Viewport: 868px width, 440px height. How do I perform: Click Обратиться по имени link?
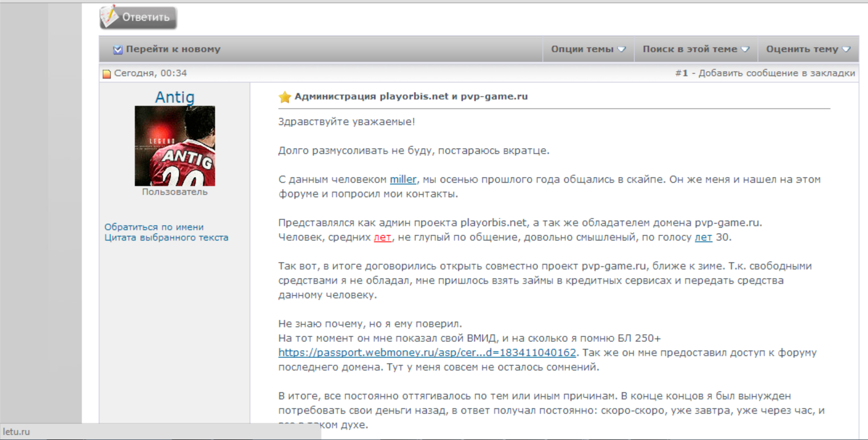(154, 227)
